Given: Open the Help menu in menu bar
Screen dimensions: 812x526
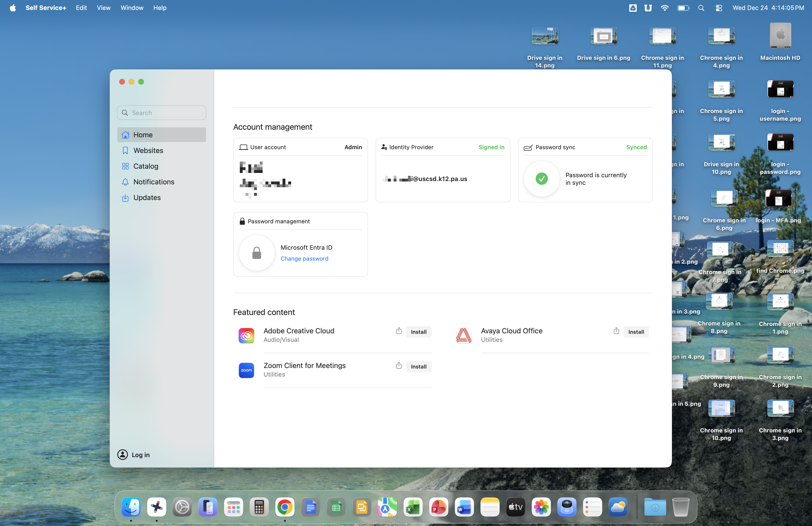Looking at the screenshot, I should tap(160, 8).
